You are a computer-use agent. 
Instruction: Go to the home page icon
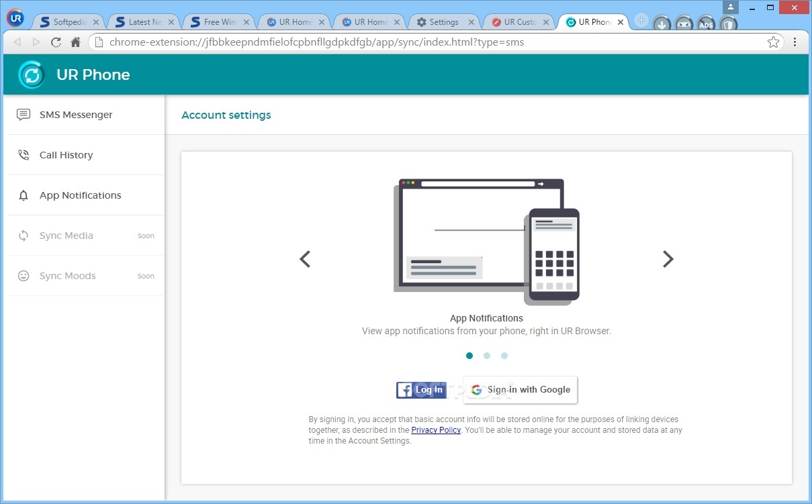[x=75, y=42]
